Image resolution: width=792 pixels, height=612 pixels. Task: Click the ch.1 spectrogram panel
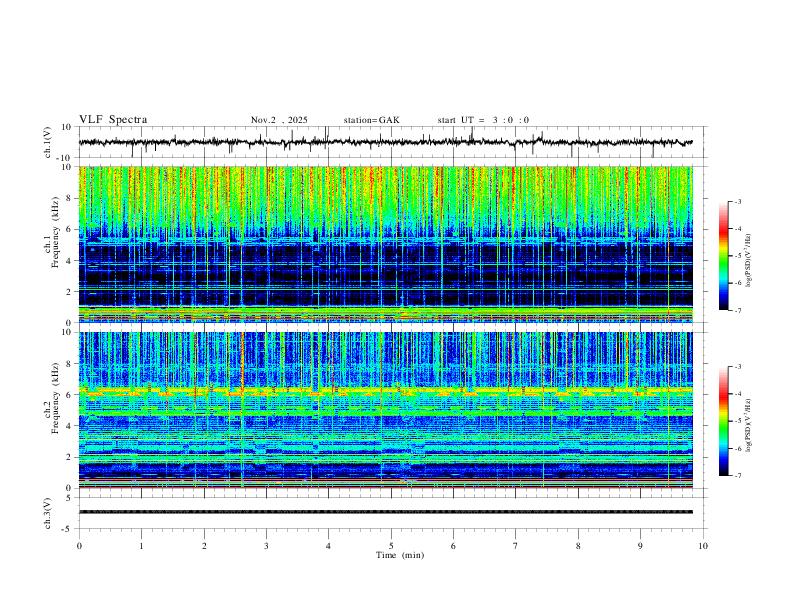[386, 244]
